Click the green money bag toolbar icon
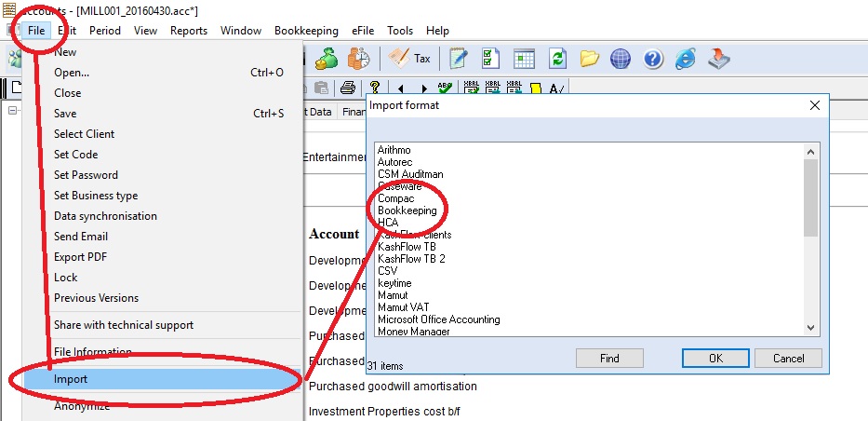The width and height of the screenshot is (868, 421). coord(327,58)
